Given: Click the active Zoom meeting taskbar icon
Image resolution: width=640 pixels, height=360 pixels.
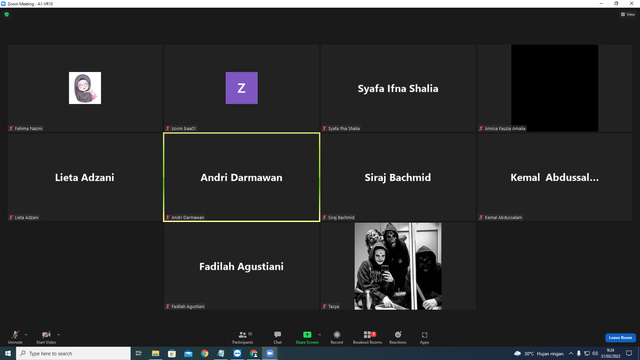Looking at the screenshot, I should click(x=270, y=353).
